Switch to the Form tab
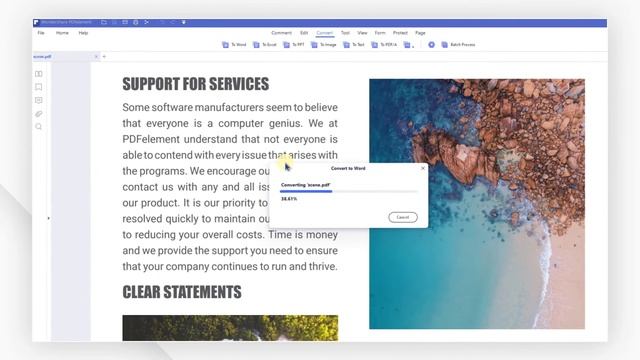 pos(380,33)
